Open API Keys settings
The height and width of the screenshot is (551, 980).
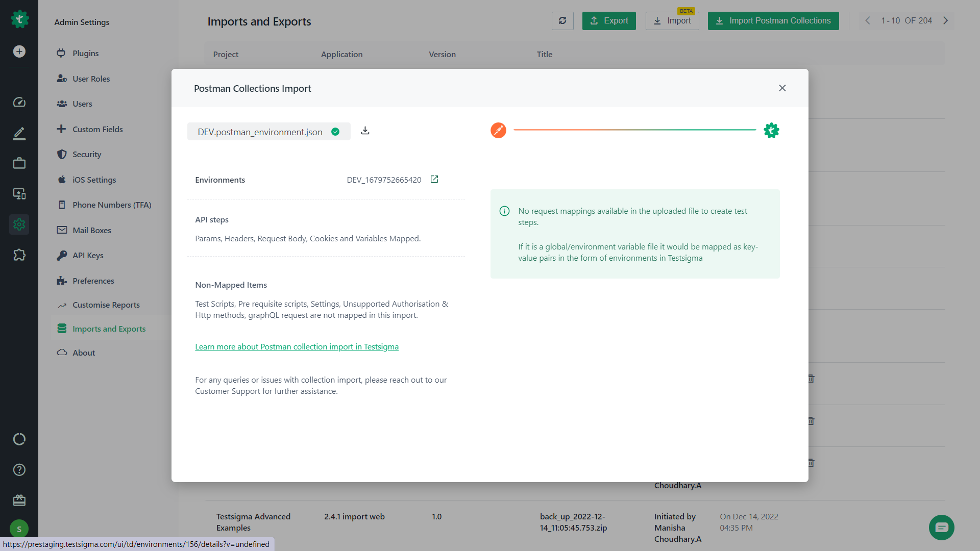88,256
